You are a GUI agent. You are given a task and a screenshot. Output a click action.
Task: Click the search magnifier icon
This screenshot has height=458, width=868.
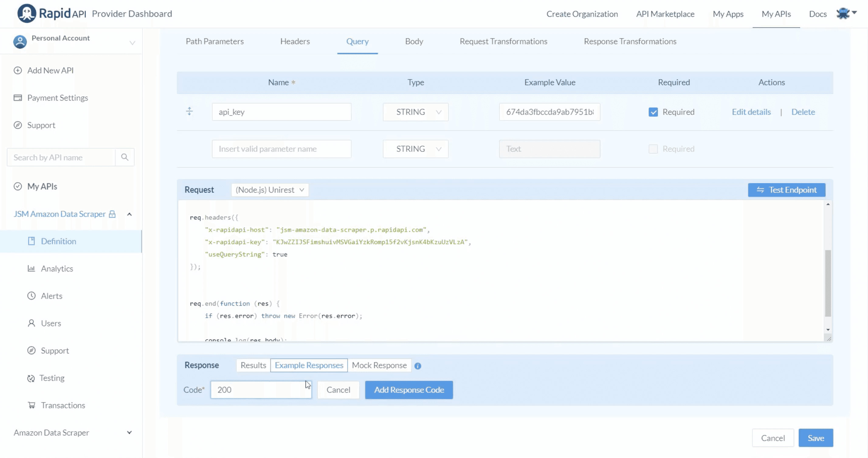(125, 157)
